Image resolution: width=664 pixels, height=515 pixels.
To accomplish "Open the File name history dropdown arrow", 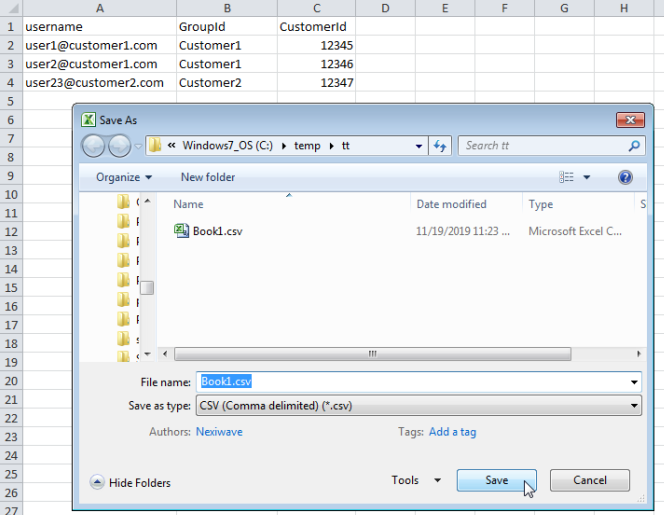I will click(634, 381).
